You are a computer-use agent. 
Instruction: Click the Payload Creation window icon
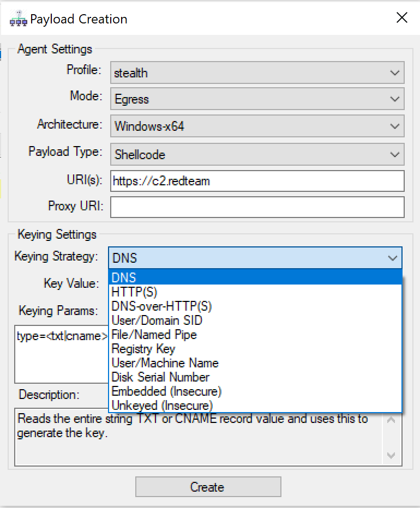pos(19,20)
